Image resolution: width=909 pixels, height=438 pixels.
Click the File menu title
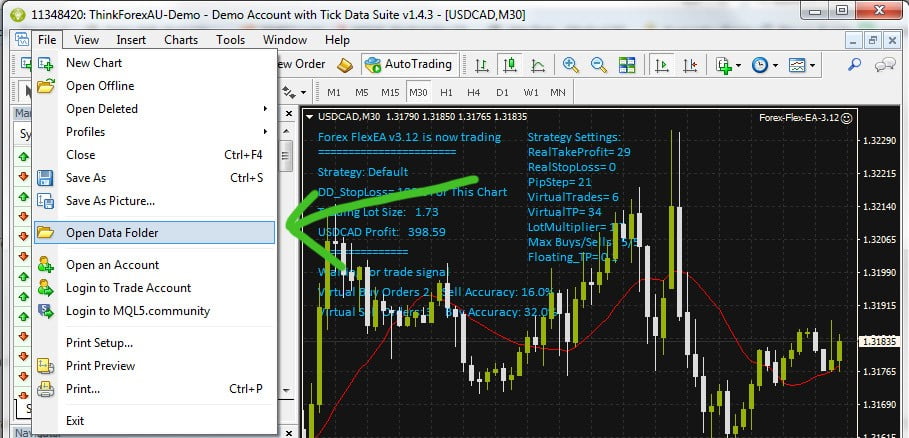click(47, 40)
